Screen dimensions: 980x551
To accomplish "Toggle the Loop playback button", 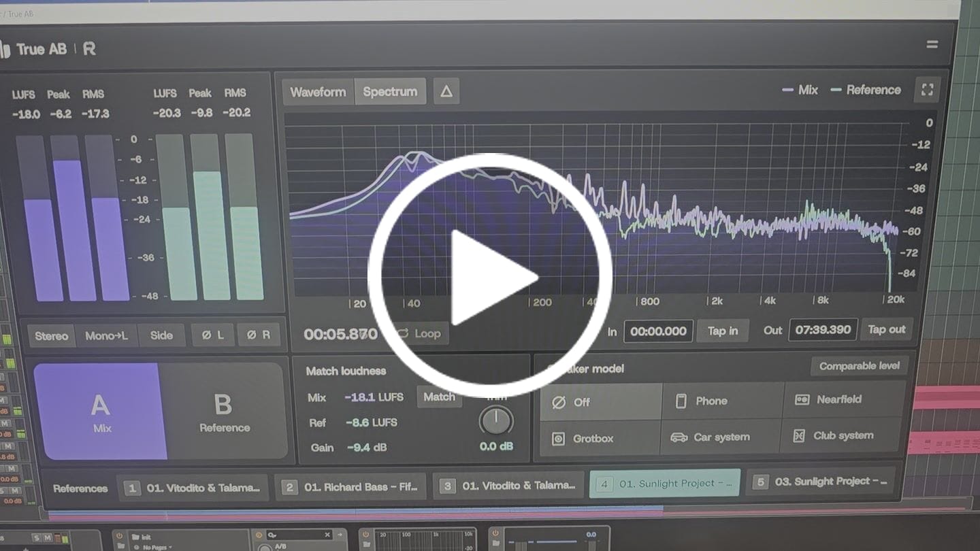I will [421, 333].
